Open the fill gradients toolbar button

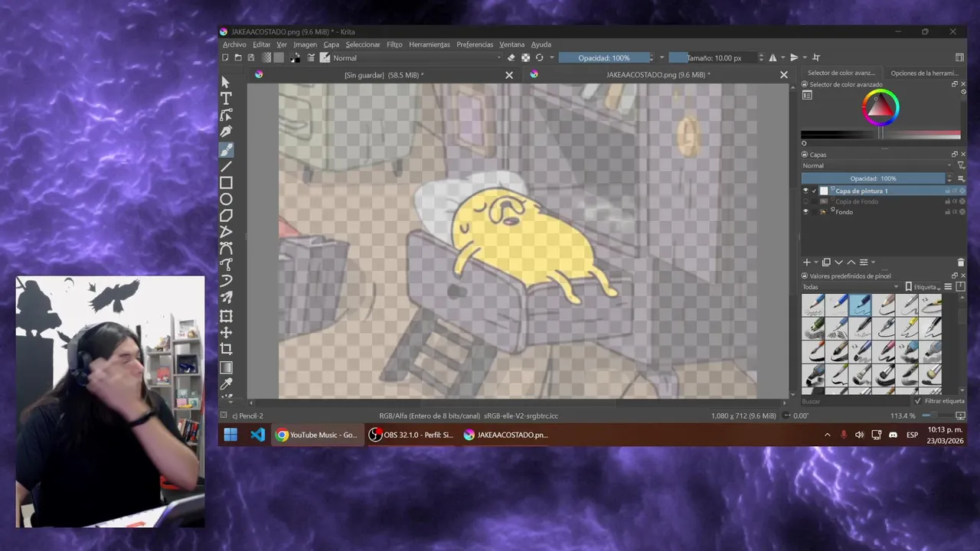(266, 57)
